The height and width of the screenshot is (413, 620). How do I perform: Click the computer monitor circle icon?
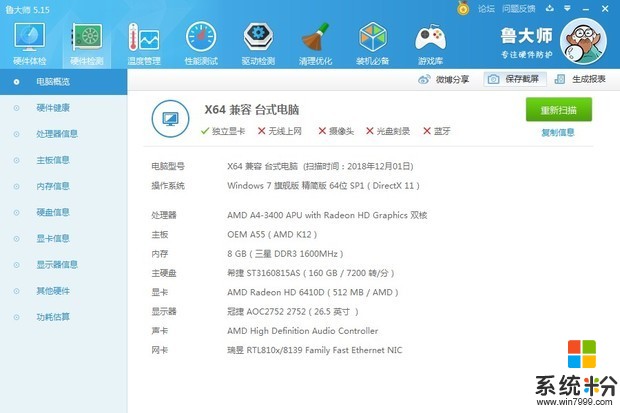[170, 119]
